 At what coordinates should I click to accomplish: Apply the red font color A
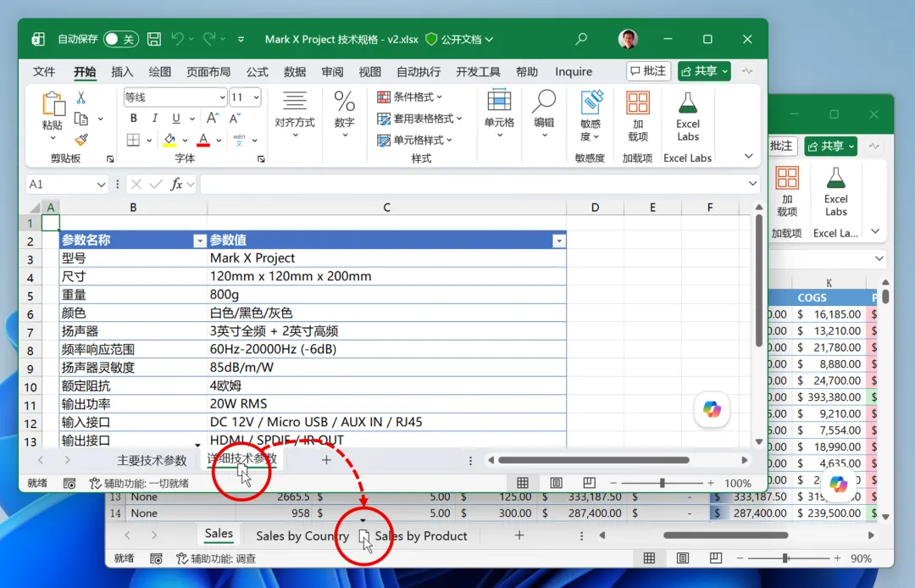tap(203, 140)
